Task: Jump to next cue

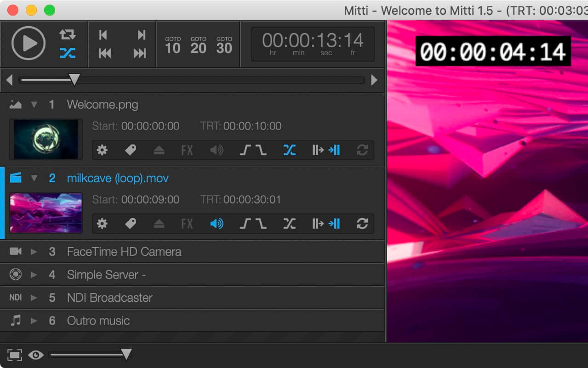Action: click(x=142, y=35)
